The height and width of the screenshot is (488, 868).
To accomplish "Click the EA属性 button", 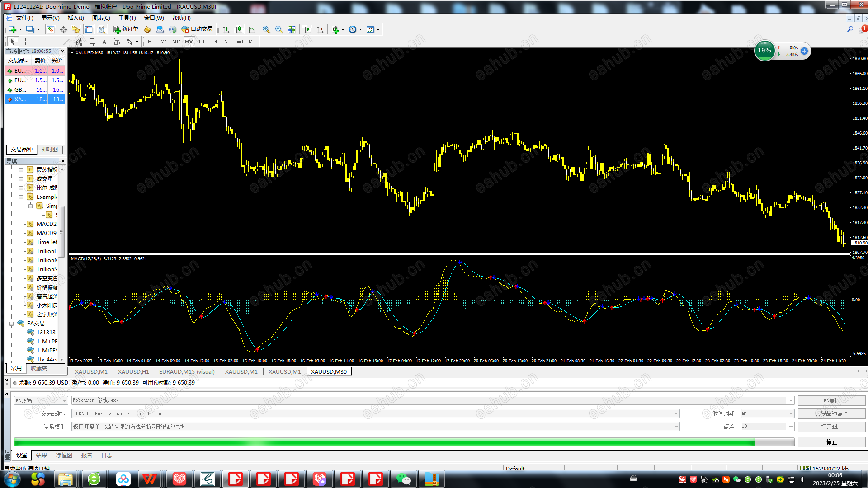I will tap(831, 400).
